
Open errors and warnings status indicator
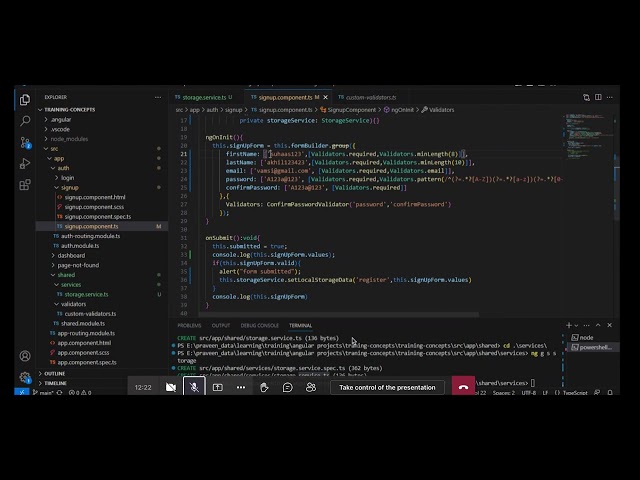tap(80, 393)
